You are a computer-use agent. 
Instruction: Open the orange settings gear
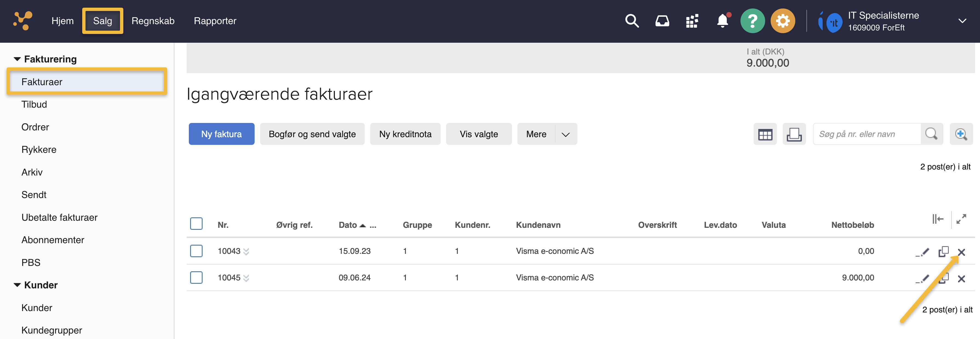coord(783,21)
